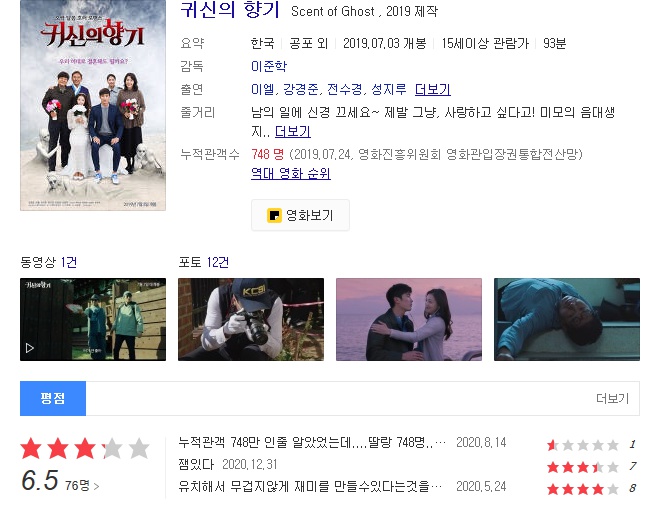Open the movie title 귀신의 향기 link

pyautogui.click(x=230, y=10)
